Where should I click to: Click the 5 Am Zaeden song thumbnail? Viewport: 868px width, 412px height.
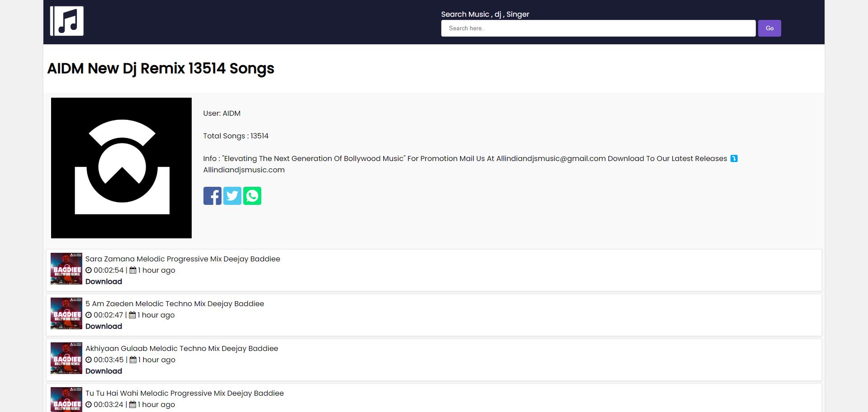click(x=66, y=313)
